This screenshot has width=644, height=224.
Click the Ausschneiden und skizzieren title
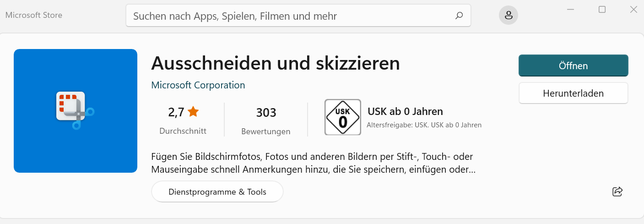click(x=276, y=63)
